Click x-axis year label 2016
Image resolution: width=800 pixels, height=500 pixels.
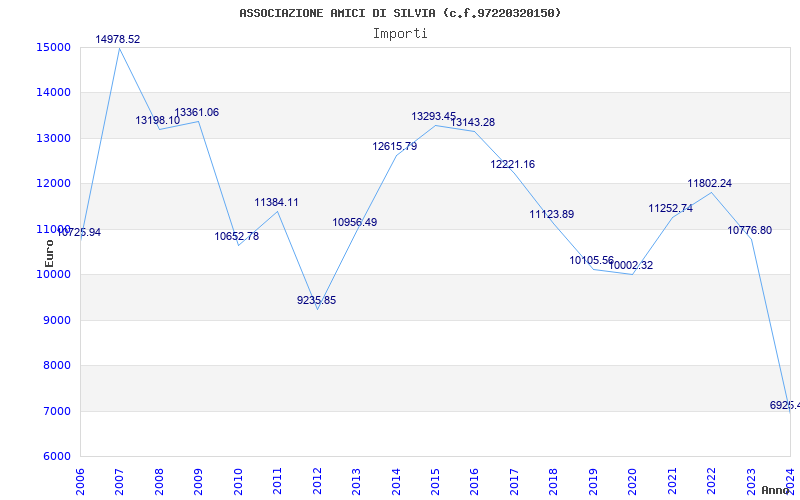pyautogui.click(x=474, y=482)
